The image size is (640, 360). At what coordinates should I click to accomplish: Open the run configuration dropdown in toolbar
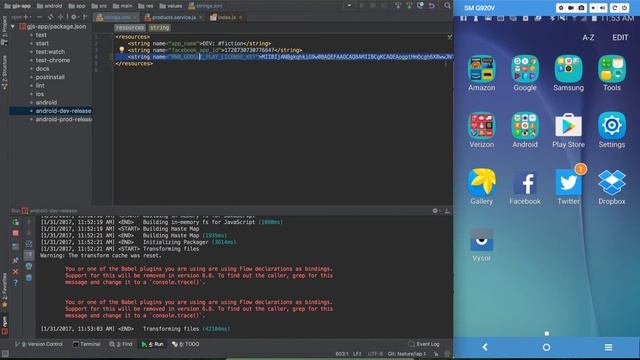point(349,6)
